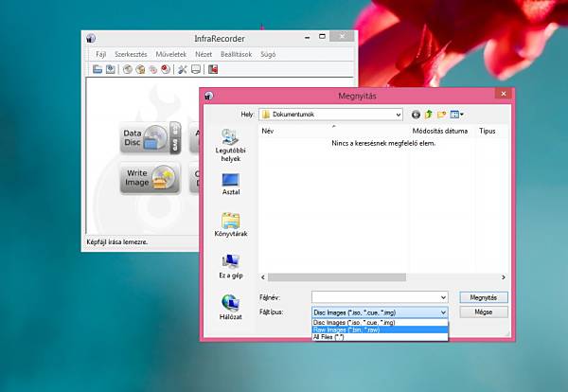Screen dimensions: 568x392
Task: Select Hálózat in the places bar
Action: click(230, 307)
